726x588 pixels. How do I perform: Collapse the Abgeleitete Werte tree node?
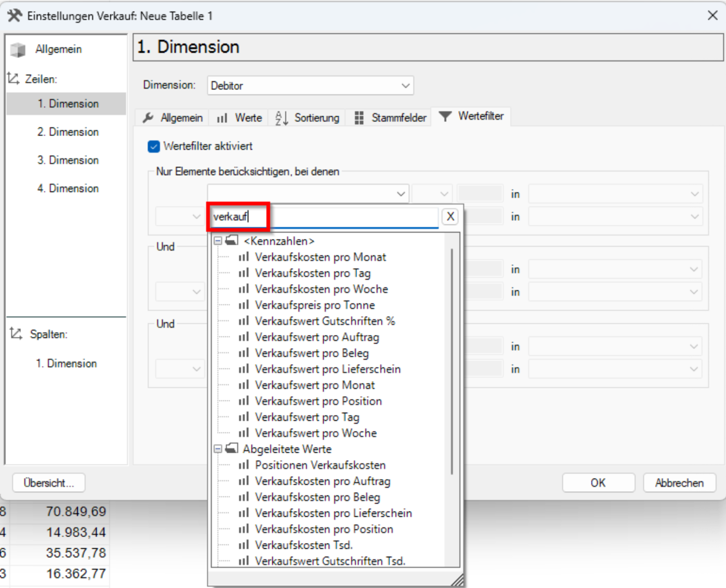(218, 449)
